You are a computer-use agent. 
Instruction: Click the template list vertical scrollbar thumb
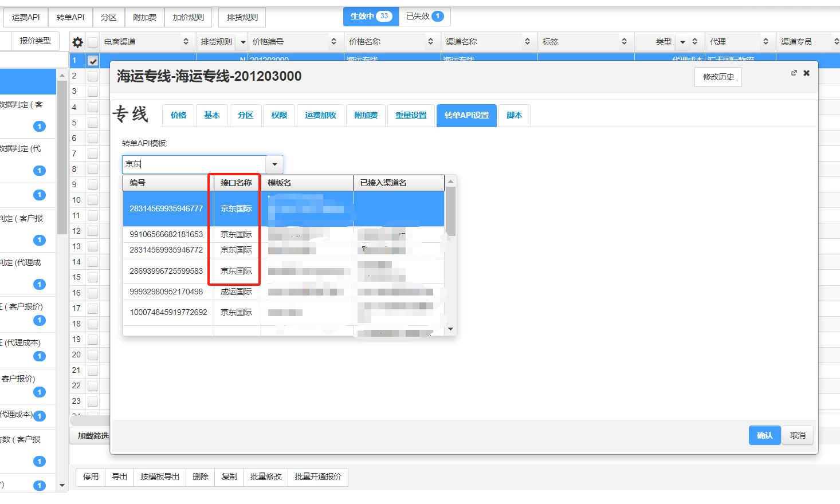[x=450, y=211]
